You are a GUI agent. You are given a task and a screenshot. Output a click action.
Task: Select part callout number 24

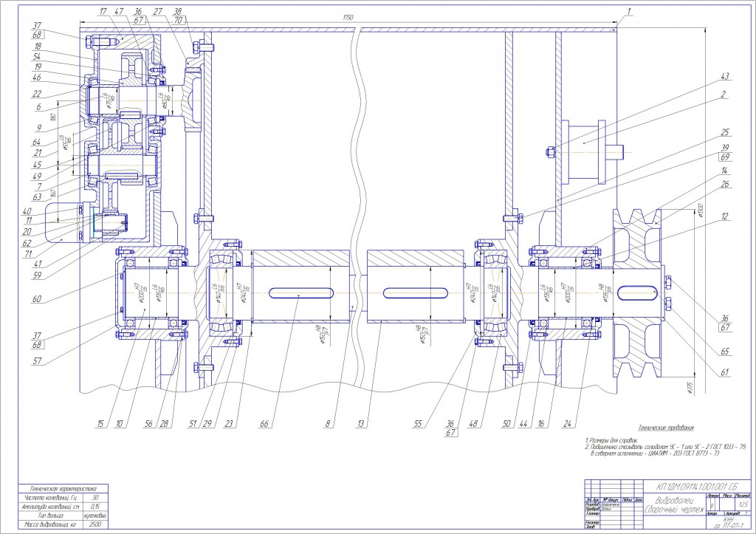[x=568, y=424]
